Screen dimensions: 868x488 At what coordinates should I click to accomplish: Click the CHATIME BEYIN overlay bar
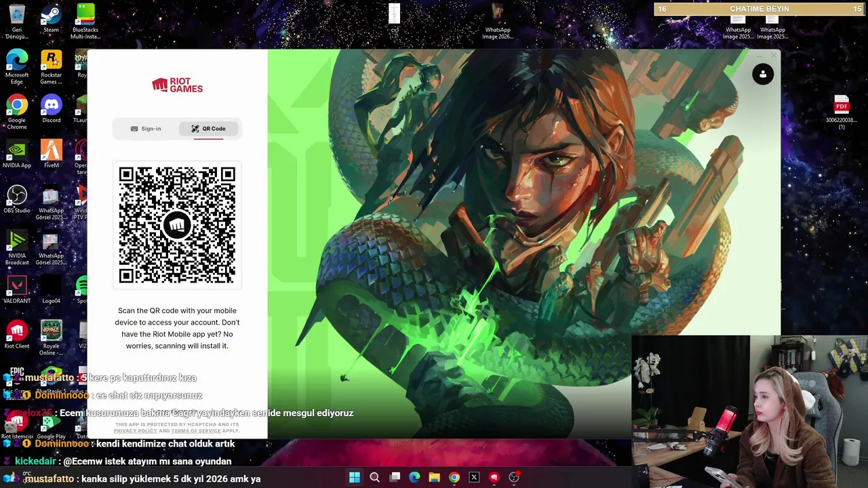point(759,9)
